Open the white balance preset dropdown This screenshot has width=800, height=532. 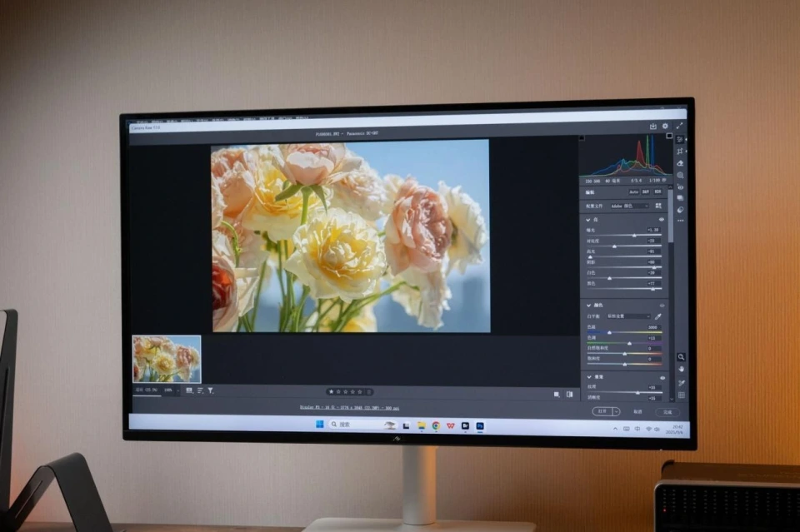628,316
